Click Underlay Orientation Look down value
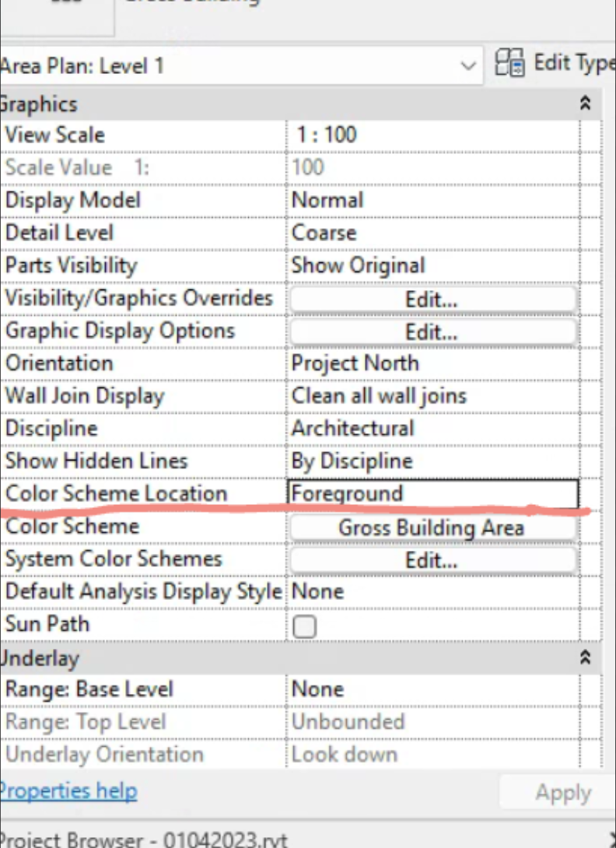Screen dimensions: 616x848 (x=433, y=755)
